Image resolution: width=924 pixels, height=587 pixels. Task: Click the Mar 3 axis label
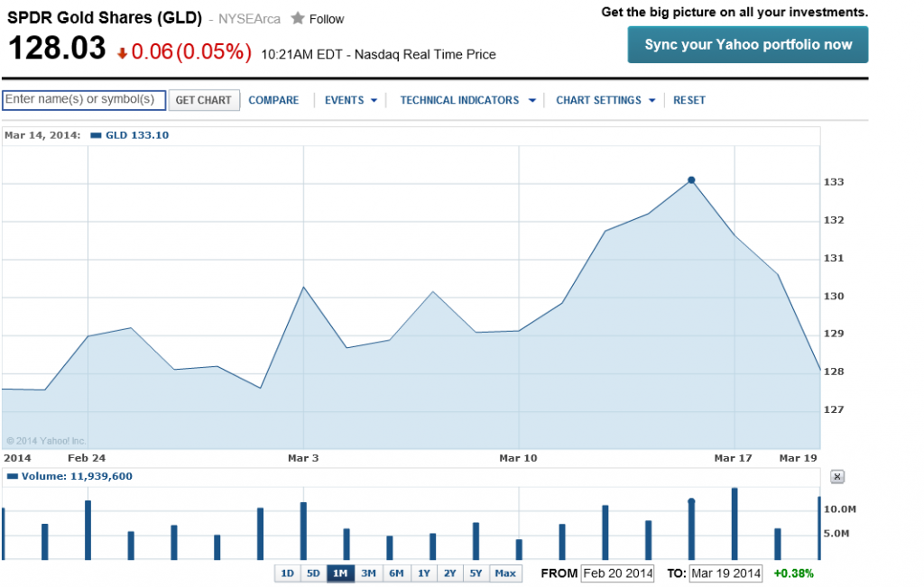tap(303, 458)
